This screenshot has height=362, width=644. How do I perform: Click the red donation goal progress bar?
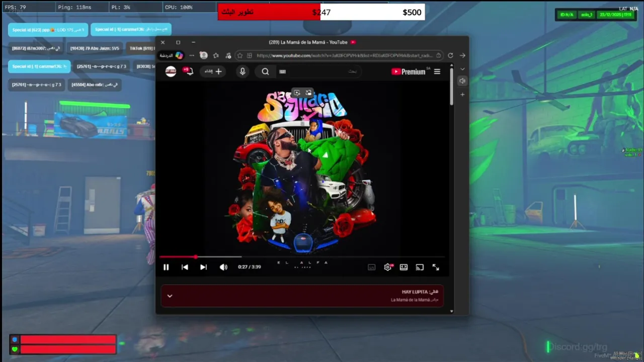click(x=269, y=12)
